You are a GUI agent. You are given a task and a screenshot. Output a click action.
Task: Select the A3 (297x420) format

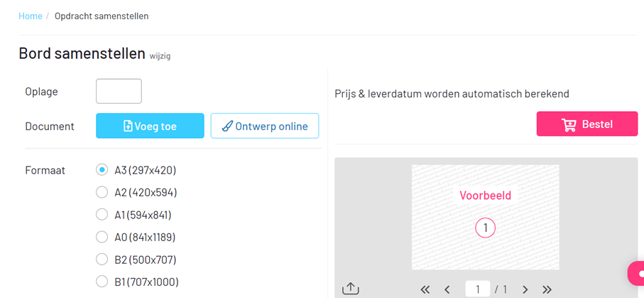point(102,170)
